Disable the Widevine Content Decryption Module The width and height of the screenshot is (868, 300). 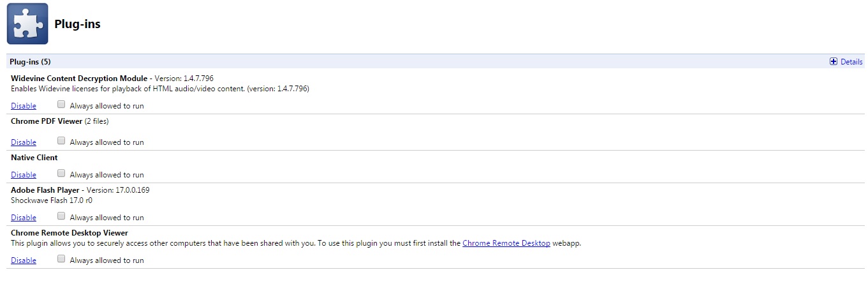(24, 106)
